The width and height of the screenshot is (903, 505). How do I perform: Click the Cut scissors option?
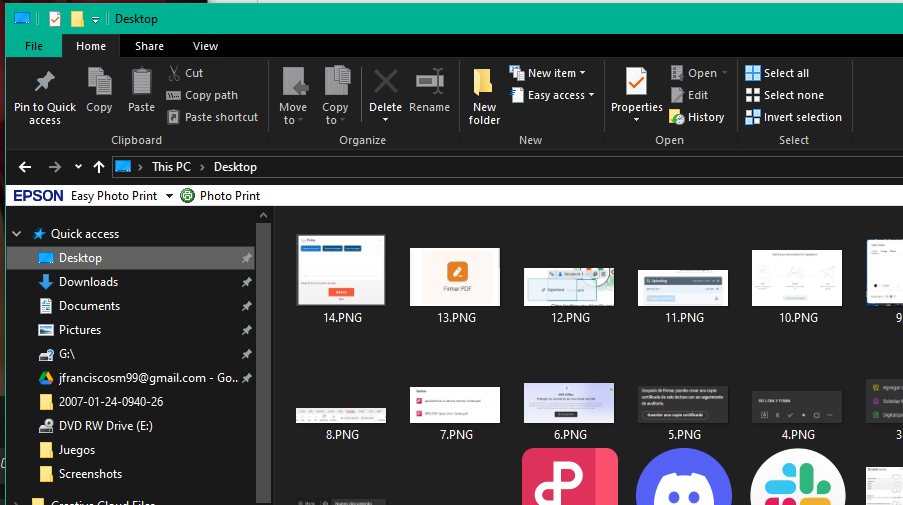tap(185, 73)
